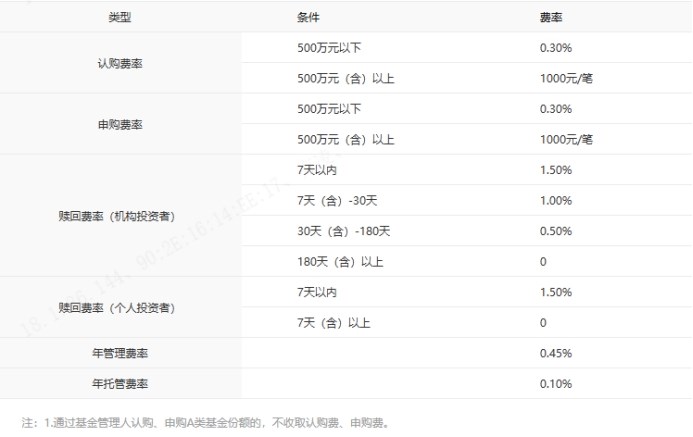Select the 0.50% redemption fee value
The image size is (693, 437).
555,231
